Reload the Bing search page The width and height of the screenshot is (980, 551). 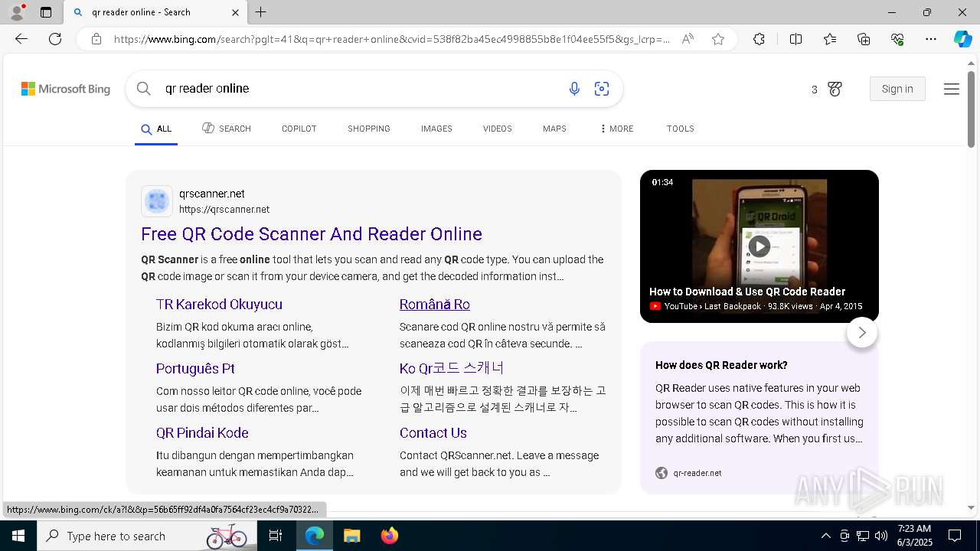pyautogui.click(x=55, y=39)
